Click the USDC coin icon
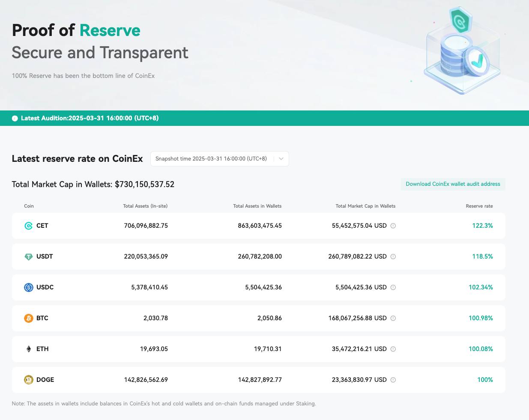The image size is (529, 420). click(x=29, y=287)
